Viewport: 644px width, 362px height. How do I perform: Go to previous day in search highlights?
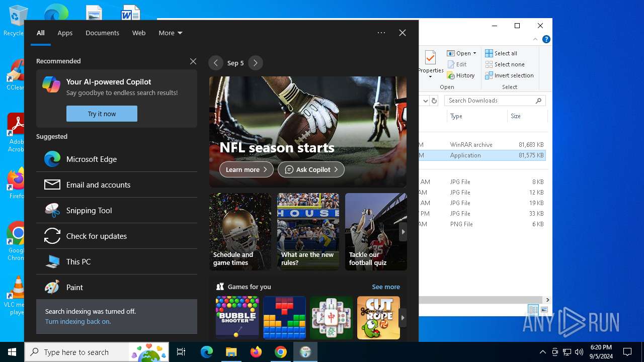(216, 63)
